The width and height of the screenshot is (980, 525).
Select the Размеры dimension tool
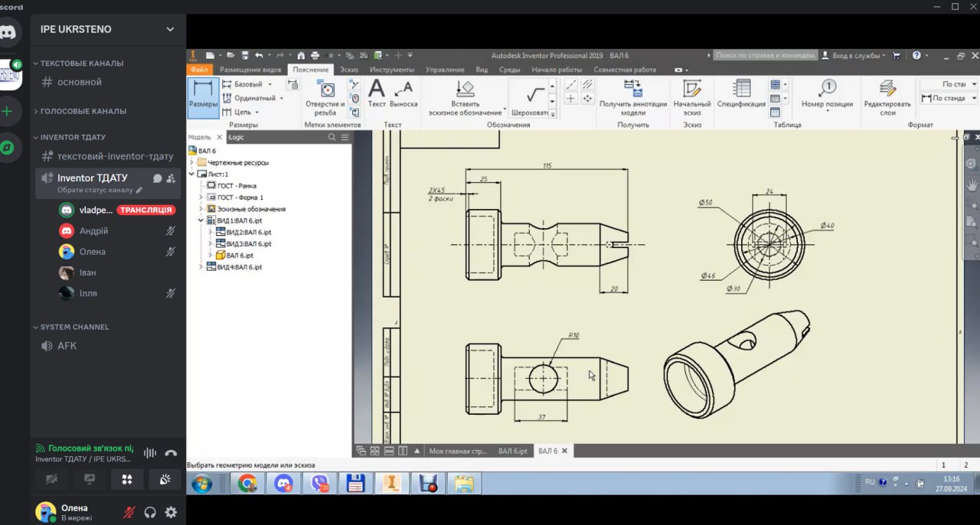pyautogui.click(x=203, y=96)
